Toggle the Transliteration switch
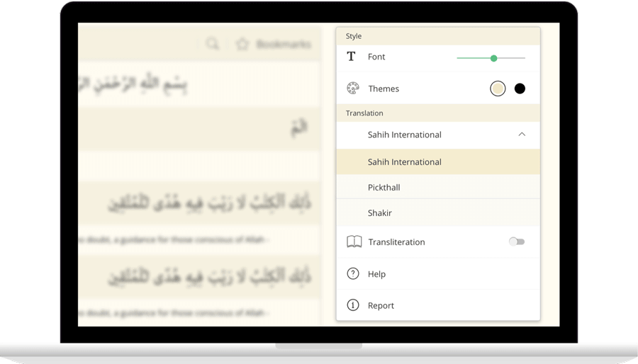 517,242
